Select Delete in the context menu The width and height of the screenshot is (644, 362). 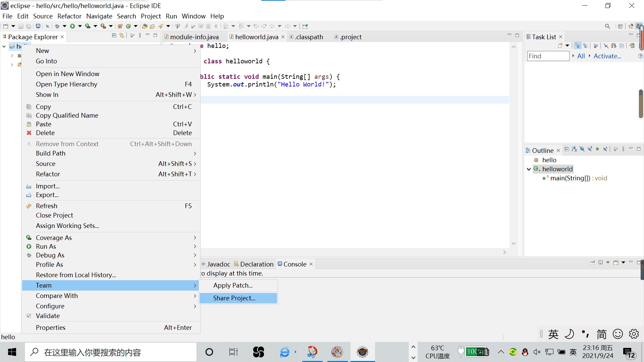pos(111,133)
